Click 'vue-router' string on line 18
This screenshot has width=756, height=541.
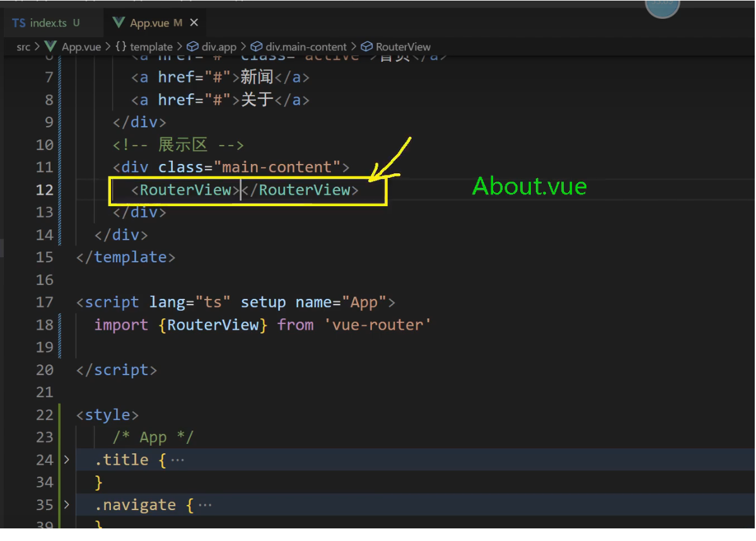[377, 325]
